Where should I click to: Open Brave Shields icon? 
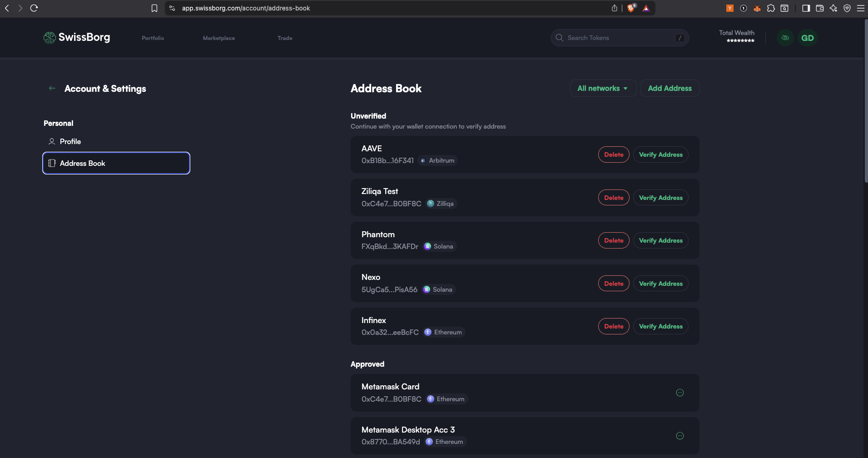coord(631,8)
